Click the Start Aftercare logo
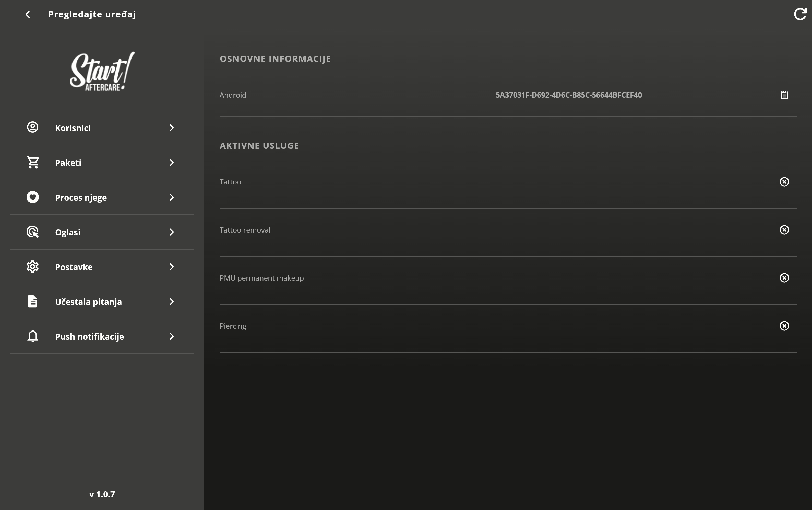 coord(102,72)
